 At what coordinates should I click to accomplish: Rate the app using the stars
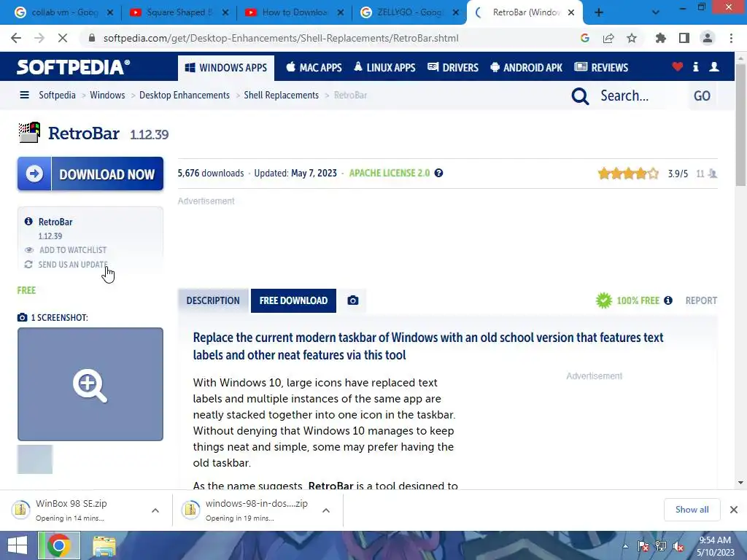[x=628, y=174]
